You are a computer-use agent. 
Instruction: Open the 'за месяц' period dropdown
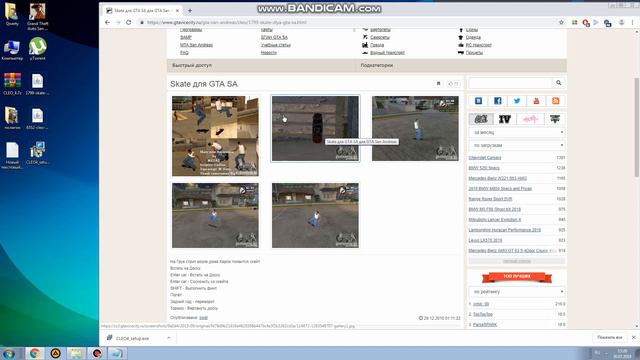tap(517, 133)
